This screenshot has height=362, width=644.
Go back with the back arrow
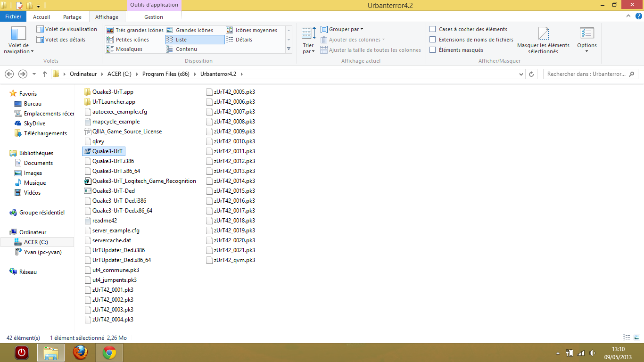coord(9,74)
